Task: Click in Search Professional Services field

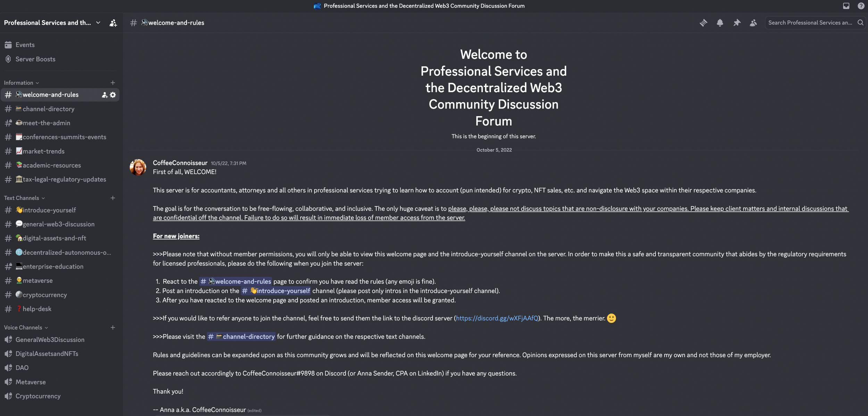Action: (x=815, y=23)
